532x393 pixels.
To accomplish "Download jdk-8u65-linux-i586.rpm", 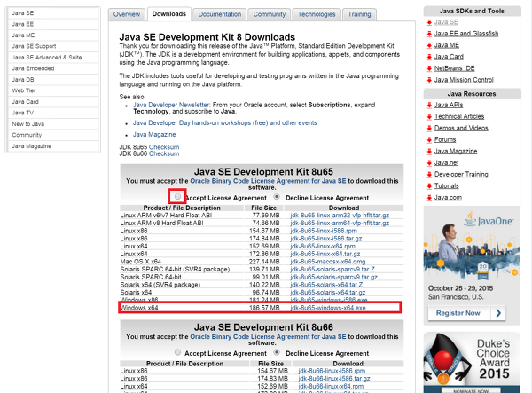I will (x=324, y=231).
